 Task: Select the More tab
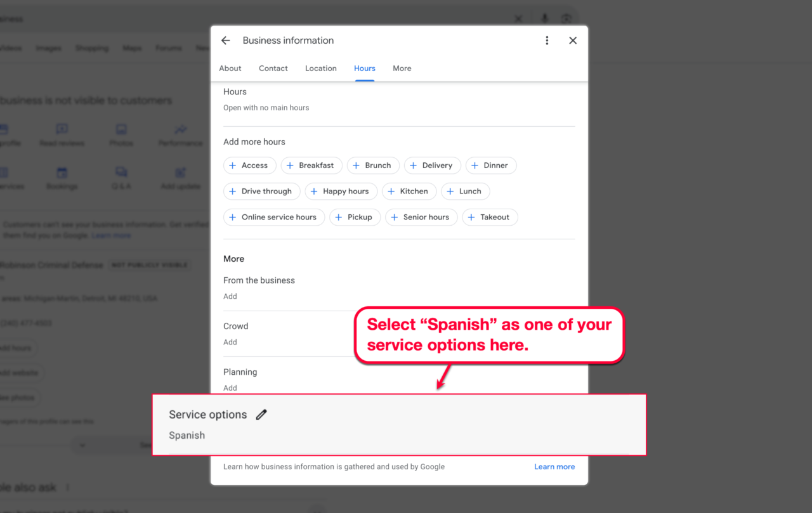(402, 68)
